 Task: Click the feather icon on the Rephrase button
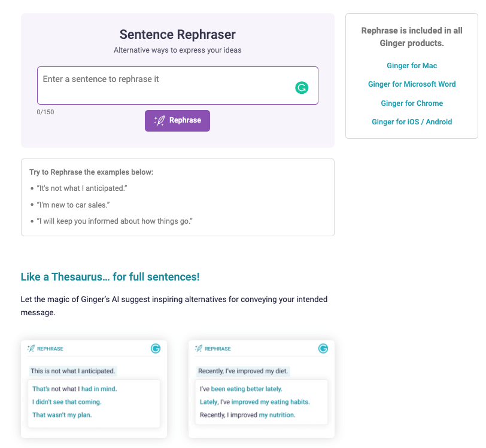(x=160, y=120)
